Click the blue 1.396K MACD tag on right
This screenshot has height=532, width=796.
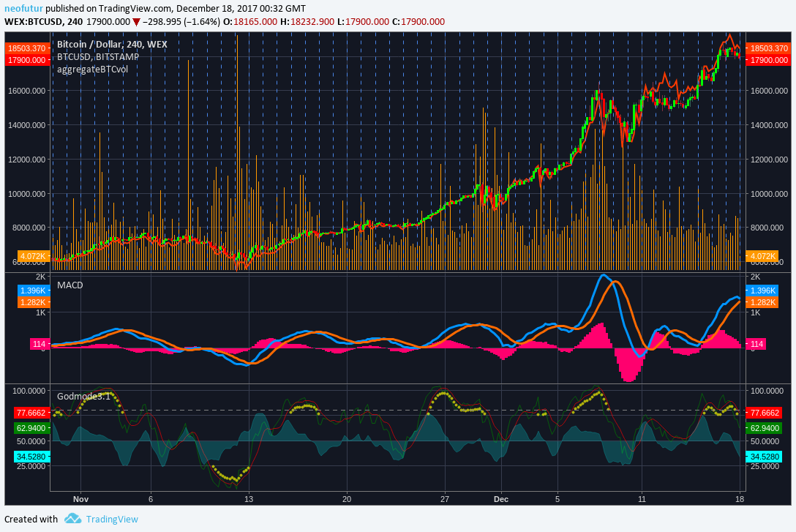tap(762, 291)
